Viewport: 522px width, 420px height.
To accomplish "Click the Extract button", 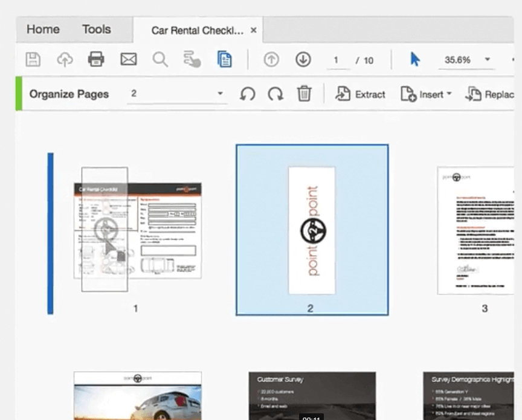I will pyautogui.click(x=361, y=94).
